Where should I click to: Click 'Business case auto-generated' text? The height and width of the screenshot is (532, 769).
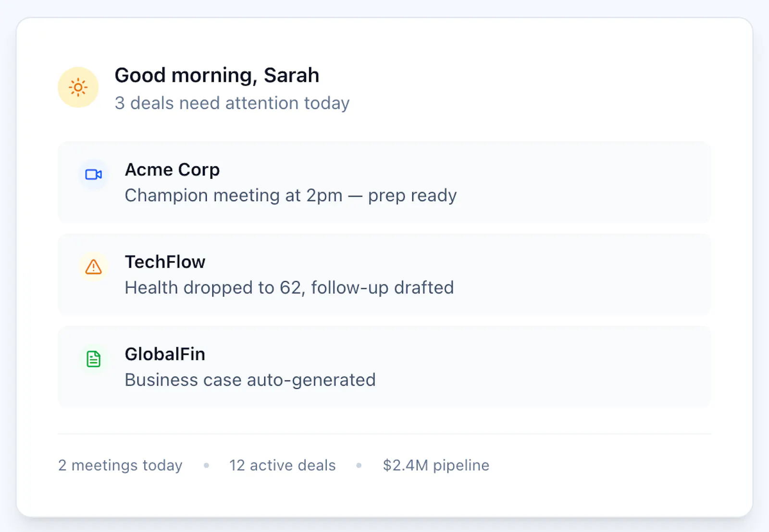(250, 380)
